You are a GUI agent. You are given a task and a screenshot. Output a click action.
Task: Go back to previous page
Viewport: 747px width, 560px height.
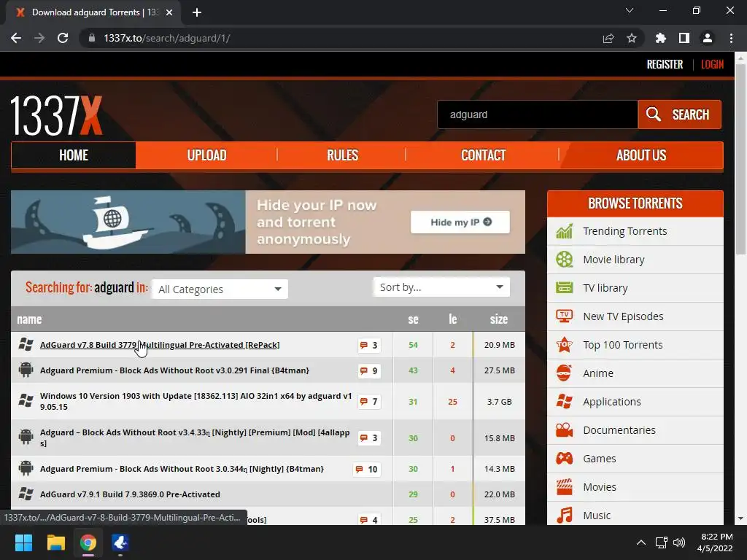pyautogui.click(x=16, y=38)
